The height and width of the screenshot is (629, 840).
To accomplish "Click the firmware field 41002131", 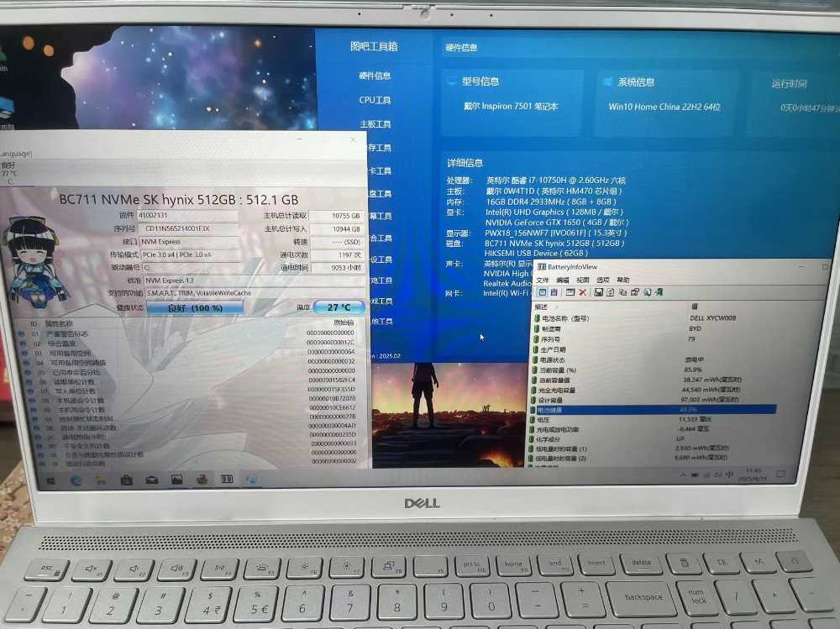I will pyautogui.click(x=187, y=215).
